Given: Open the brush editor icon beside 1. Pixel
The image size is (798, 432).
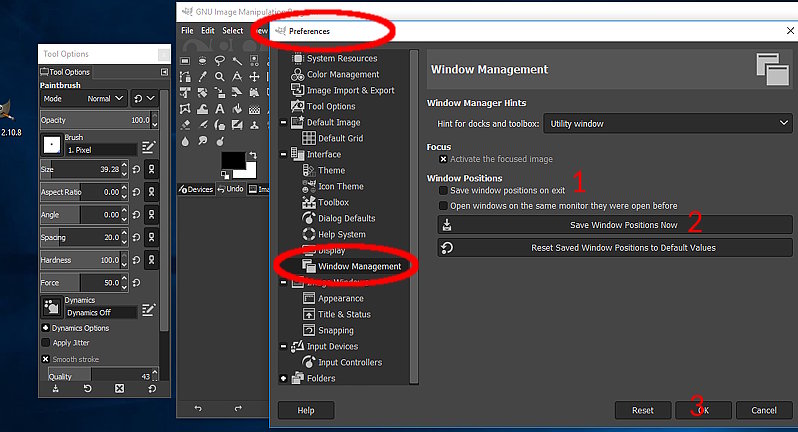Looking at the screenshot, I should pyautogui.click(x=148, y=147).
